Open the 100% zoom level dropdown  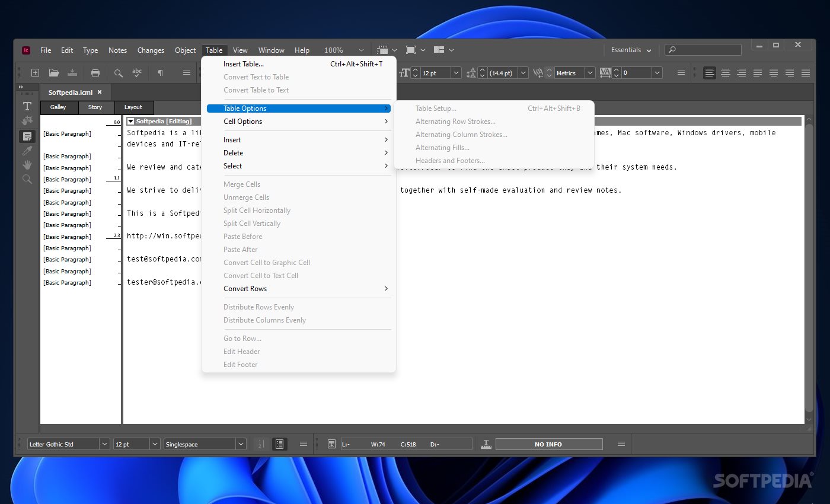[361, 50]
